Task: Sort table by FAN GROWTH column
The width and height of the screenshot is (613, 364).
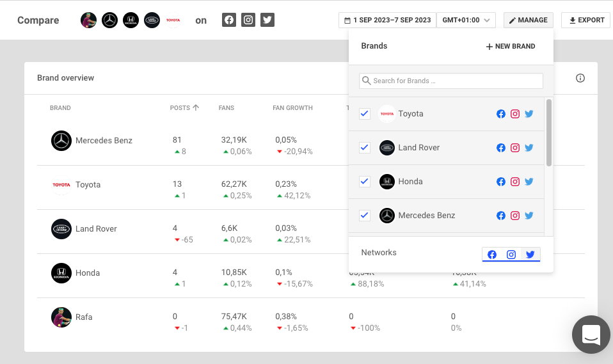Action: [x=292, y=108]
